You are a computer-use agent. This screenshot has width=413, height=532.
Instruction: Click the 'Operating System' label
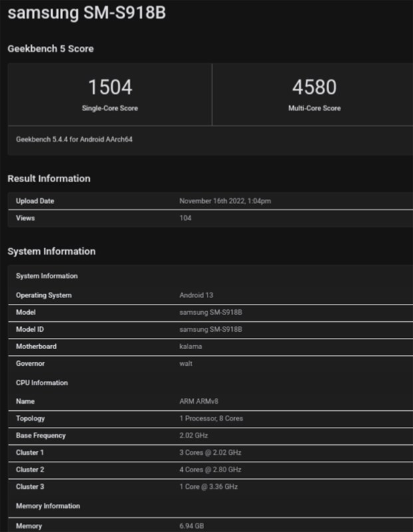(x=44, y=295)
